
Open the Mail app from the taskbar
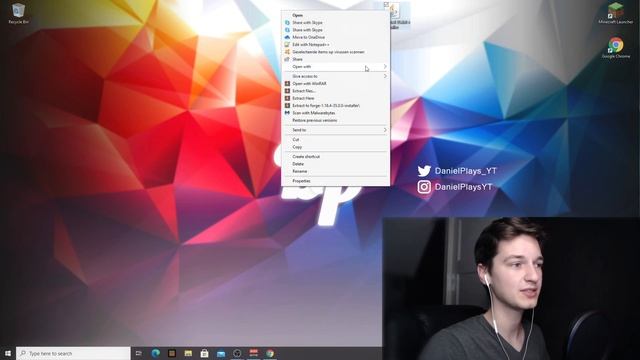pos(221,353)
